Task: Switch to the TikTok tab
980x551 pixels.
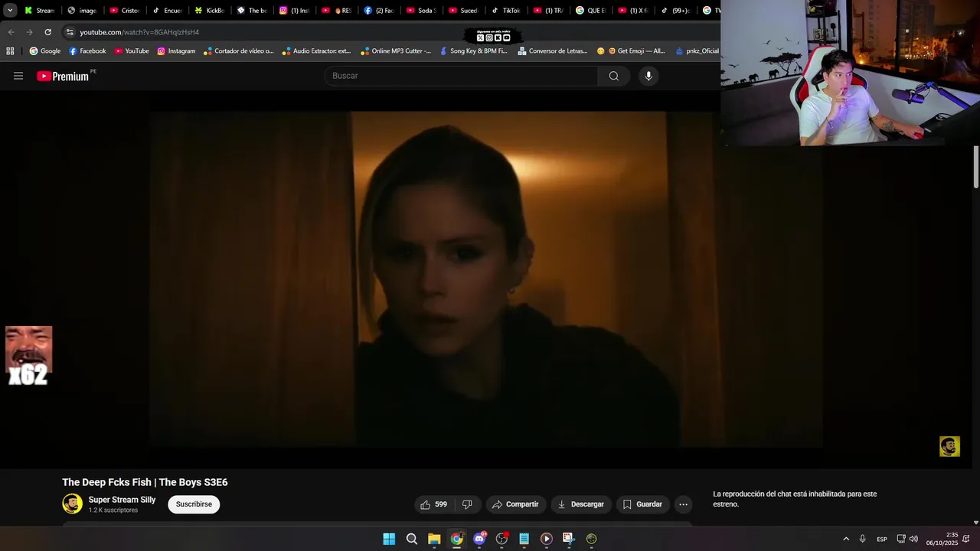Action: coord(505,11)
